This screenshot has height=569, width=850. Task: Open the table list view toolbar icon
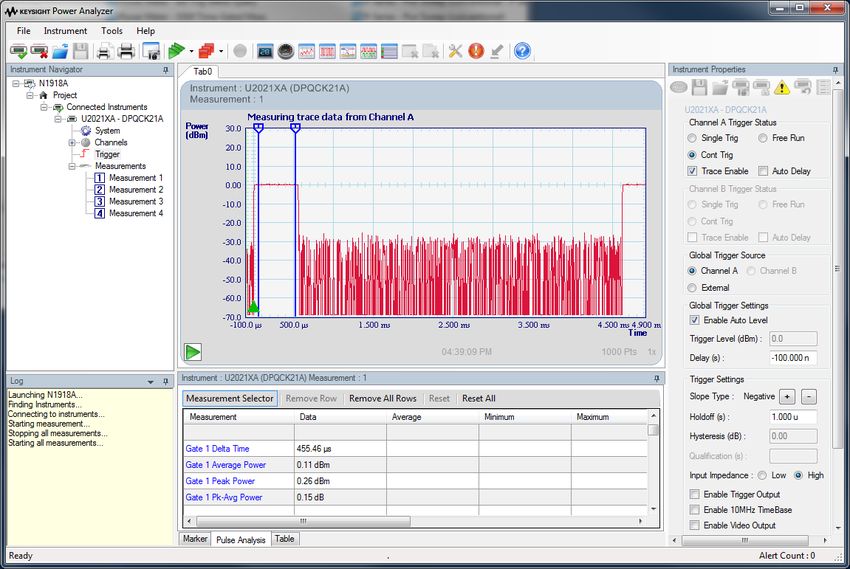click(x=389, y=51)
